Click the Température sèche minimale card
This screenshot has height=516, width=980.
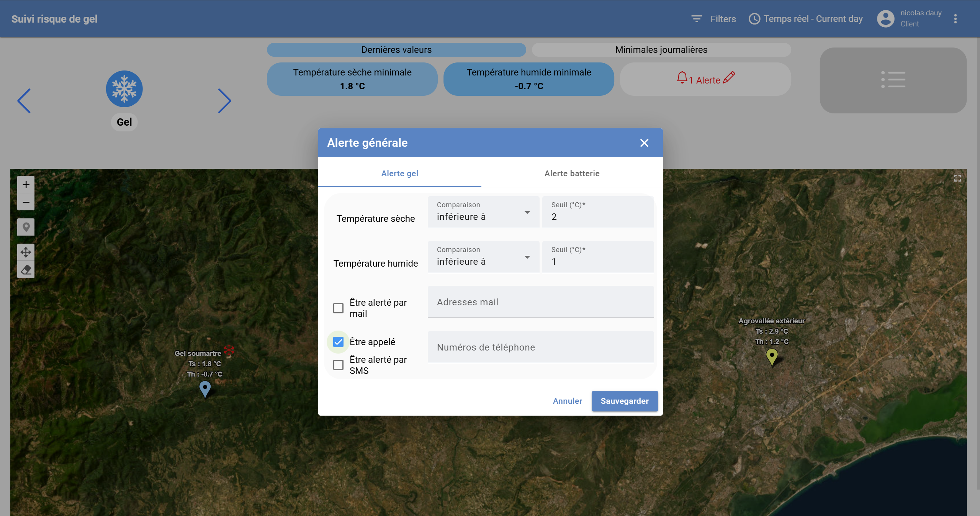pos(352,79)
